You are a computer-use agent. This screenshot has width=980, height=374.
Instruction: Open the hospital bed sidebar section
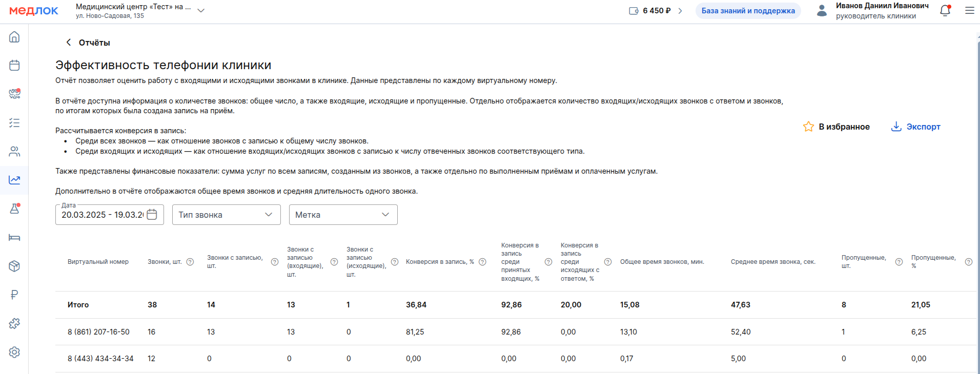coord(14,237)
